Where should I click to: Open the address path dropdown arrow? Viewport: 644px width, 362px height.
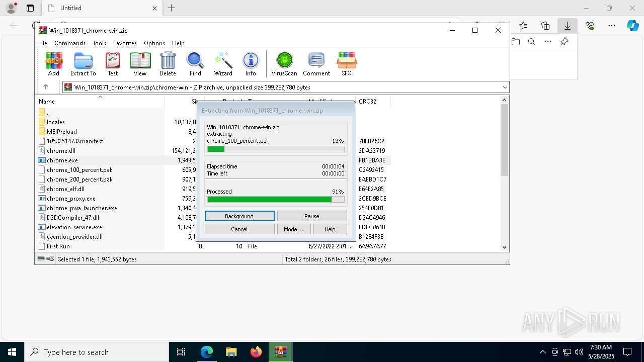(x=505, y=87)
